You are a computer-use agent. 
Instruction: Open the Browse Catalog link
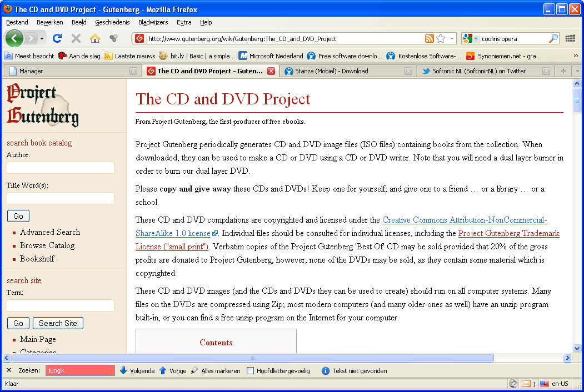pyautogui.click(x=47, y=245)
